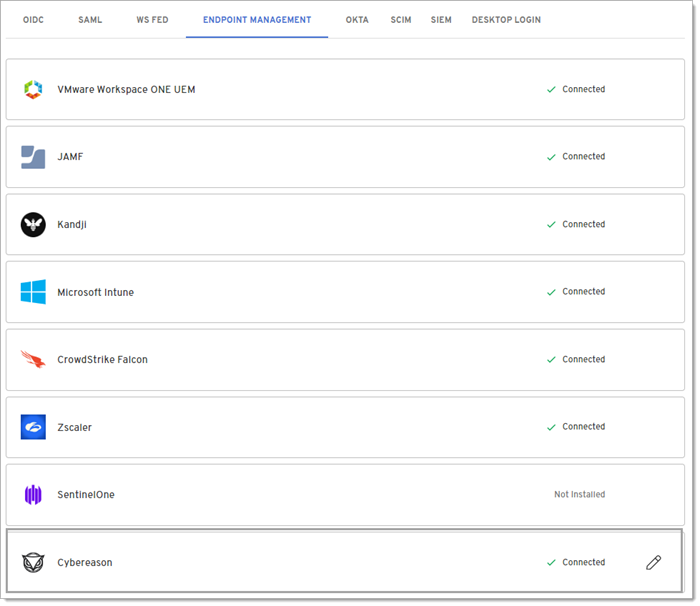Click the VMware Workspace ONE UEM logo

coord(33,89)
